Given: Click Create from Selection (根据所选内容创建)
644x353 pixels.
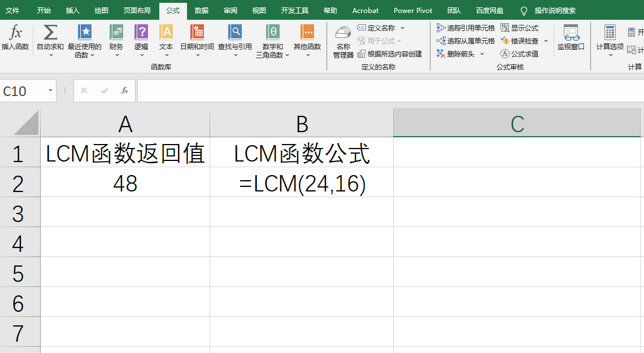Looking at the screenshot, I should point(390,54).
